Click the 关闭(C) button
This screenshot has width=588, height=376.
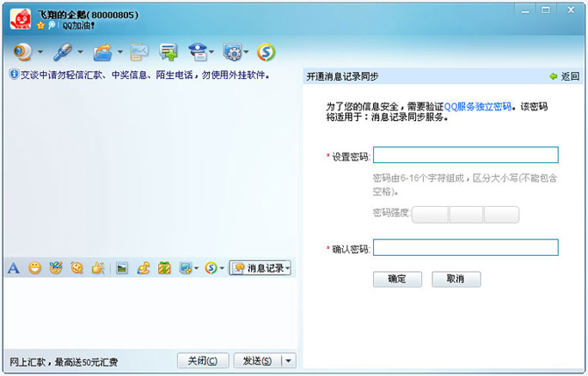pos(203,360)
